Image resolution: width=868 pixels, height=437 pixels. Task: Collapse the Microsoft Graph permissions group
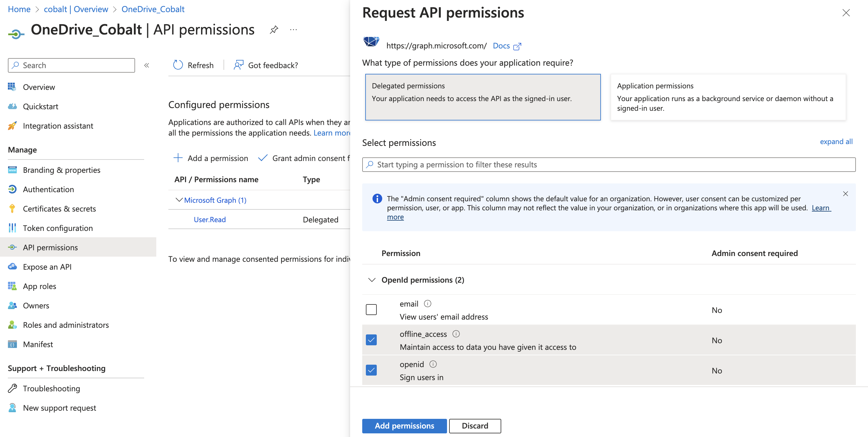(179, 200)
